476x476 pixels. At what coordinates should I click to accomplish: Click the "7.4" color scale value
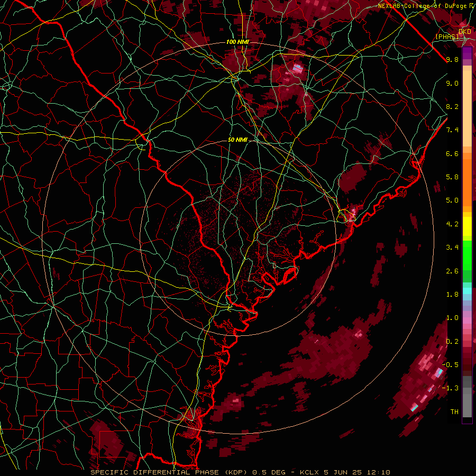pos(452,130)
